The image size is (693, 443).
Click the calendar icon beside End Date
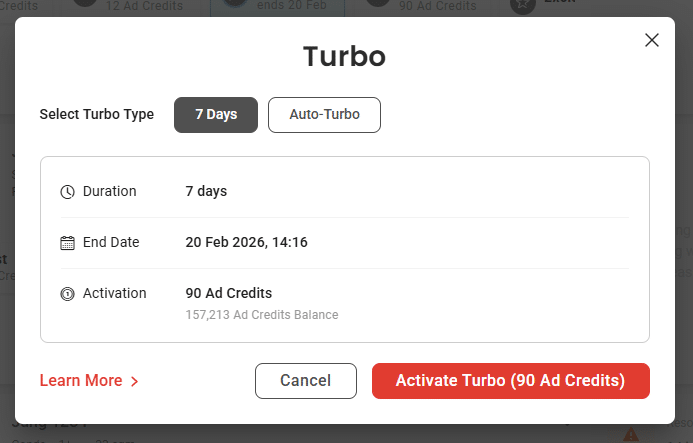coord(68,243)
